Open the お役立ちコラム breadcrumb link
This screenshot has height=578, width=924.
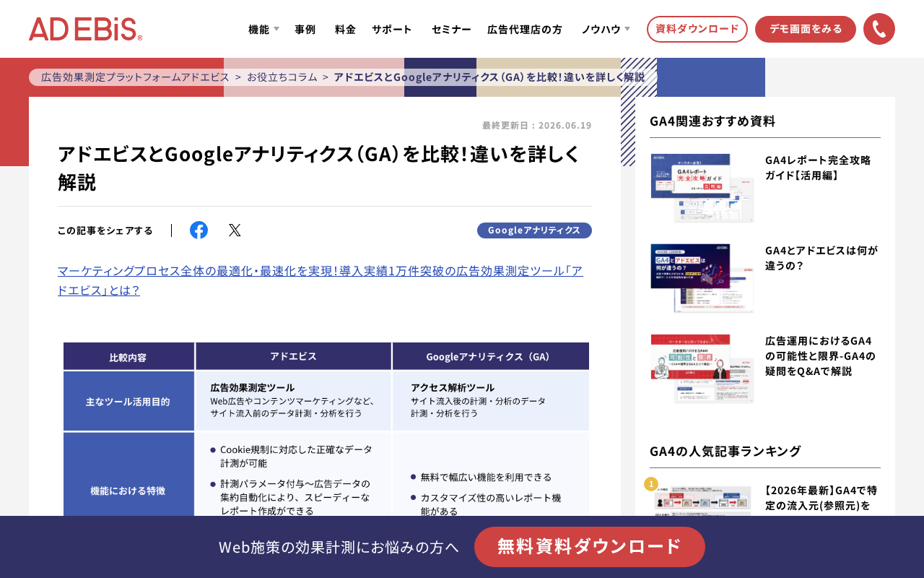click(282, 77)
